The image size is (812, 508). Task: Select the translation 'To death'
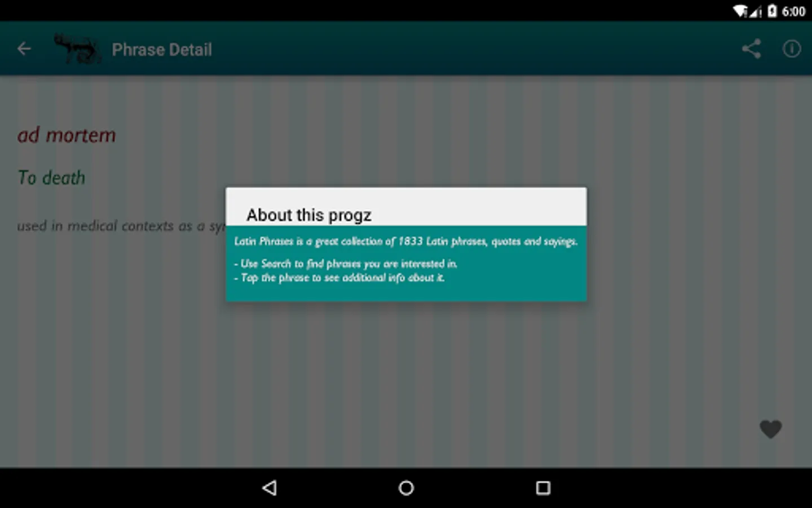(51, 178)
